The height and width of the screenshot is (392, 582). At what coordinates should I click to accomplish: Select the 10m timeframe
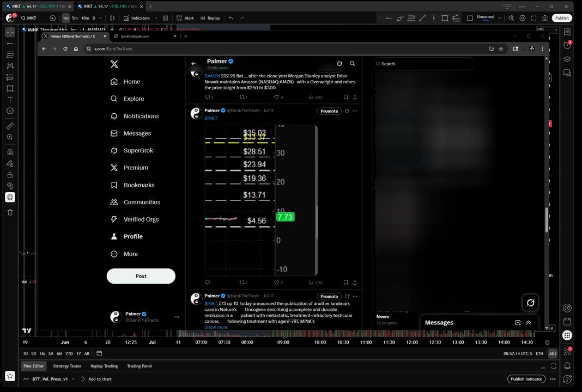(x=86, y=18)
